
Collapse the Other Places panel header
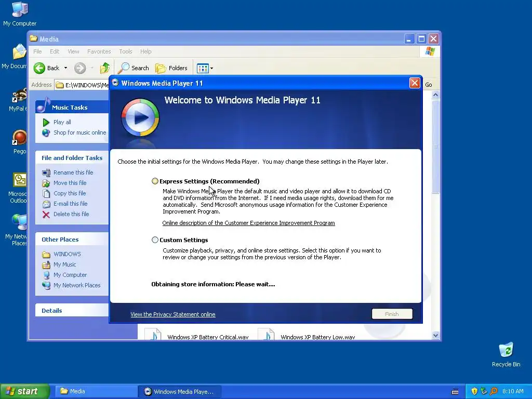[x=72, y=239]
